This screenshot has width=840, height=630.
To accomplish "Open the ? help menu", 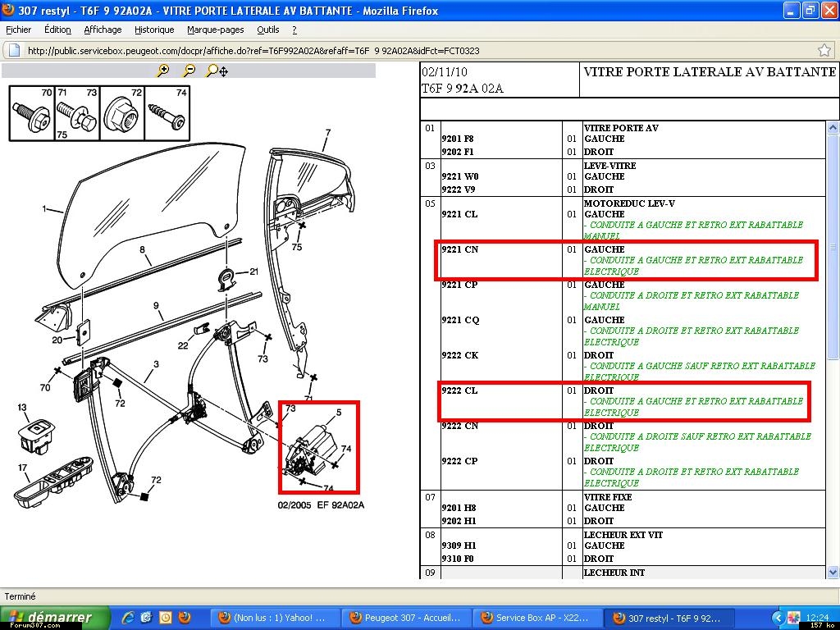I will [294, 30].
